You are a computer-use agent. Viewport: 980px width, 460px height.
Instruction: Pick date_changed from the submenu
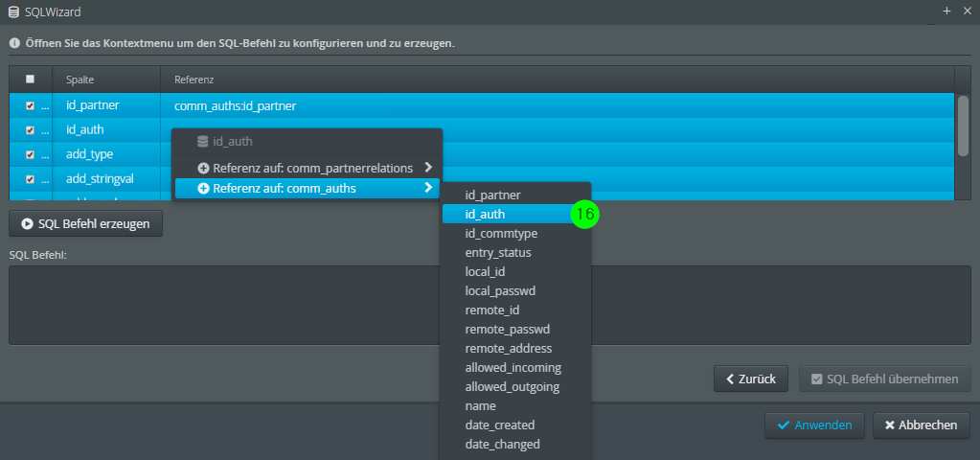coord(516,445)
